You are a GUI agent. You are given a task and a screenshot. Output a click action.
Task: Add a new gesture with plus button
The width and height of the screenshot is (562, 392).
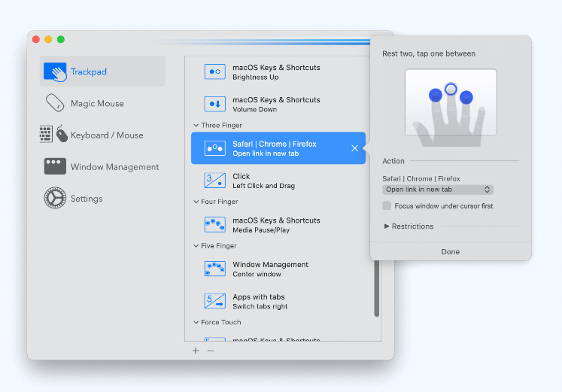click(x=196, y=351)
